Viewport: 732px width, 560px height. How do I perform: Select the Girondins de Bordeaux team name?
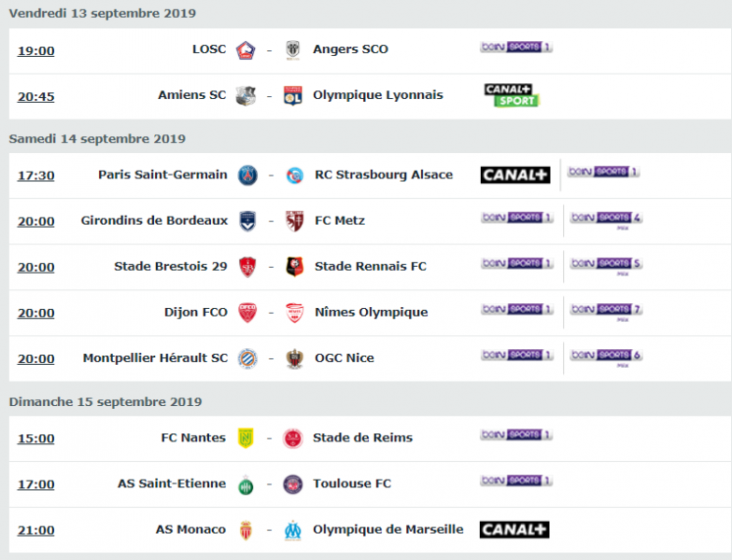tap(155, 220)
